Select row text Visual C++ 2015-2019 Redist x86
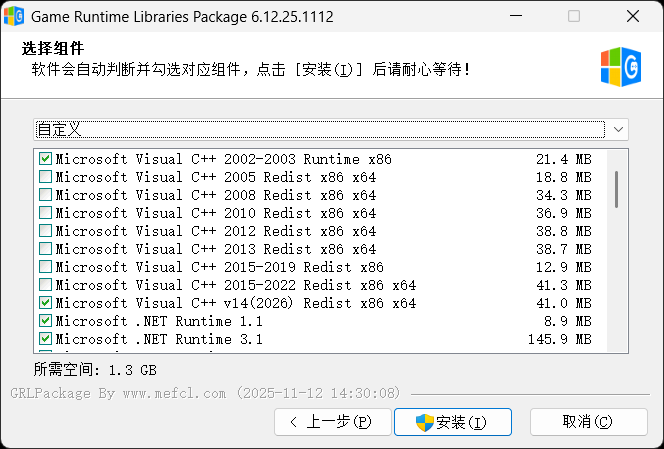The height and width of the screenshot is (449, 664). [219, 267]
